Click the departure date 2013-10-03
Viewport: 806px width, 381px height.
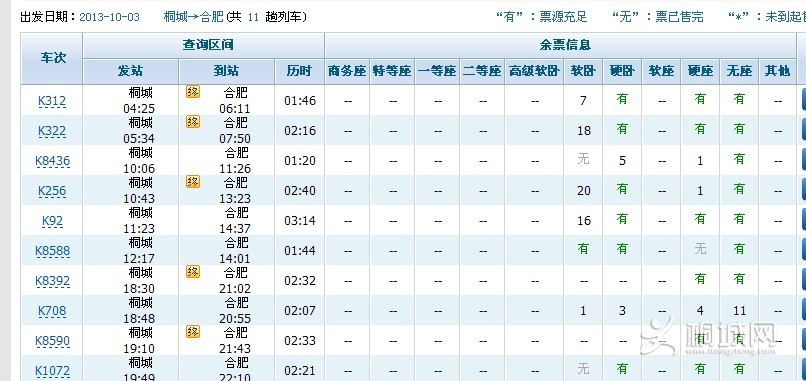(109, 17)
